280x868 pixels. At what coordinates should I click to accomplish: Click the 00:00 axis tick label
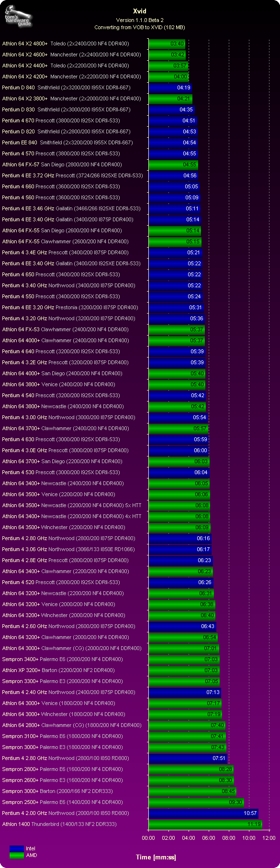point(148,838)
